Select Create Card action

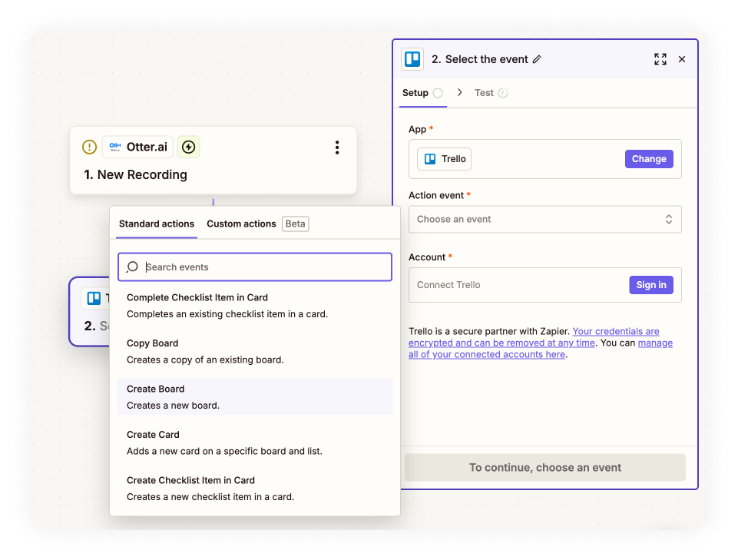tap(254, 442)
